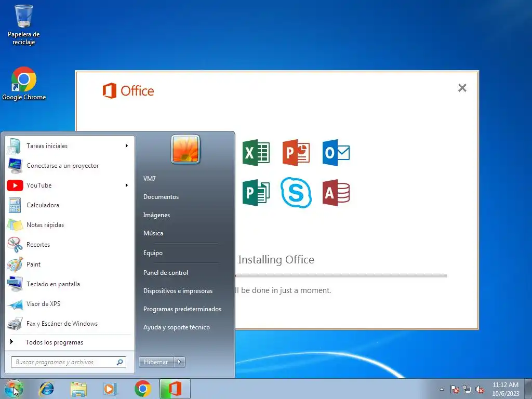The width and height of the screenshot is (532, 399).
Task: Open Tareas iniciales from Start menu
Action: pyautogui.click(x=70, y=146)
